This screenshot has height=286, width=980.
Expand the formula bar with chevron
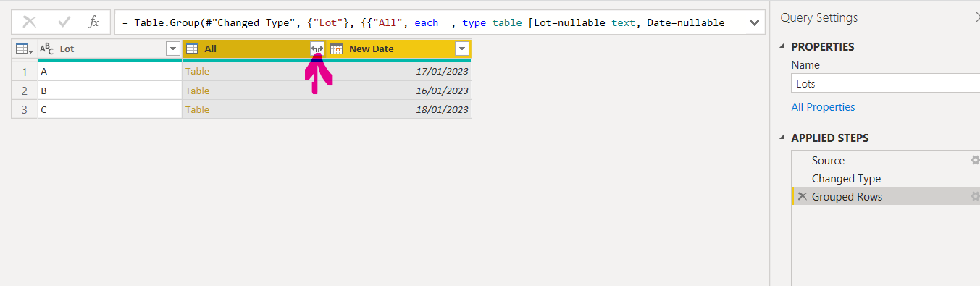tap(754, 23)
